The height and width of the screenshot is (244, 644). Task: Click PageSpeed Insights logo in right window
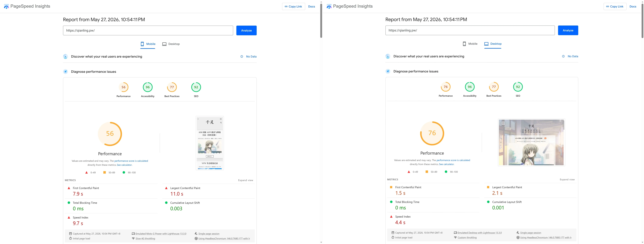pyautogui.click(x=329, y=6)
